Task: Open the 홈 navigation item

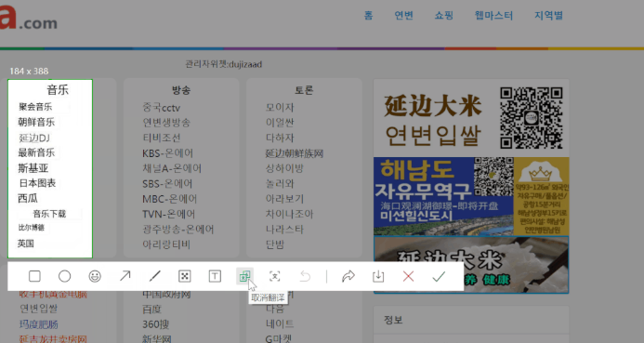Action: point(368,16)
